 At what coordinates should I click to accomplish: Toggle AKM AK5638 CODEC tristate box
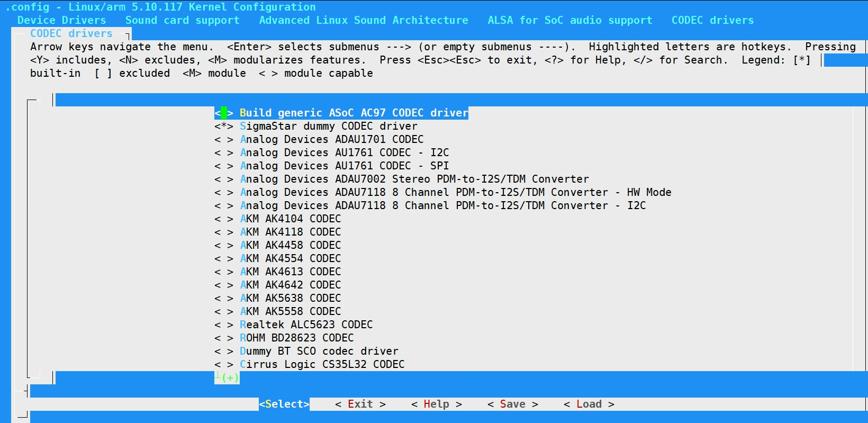click(224, 298)
